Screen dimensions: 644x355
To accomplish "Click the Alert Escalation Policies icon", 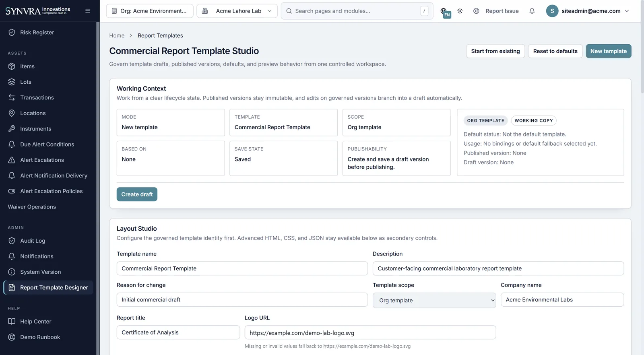I will click(x=12, y=191).
